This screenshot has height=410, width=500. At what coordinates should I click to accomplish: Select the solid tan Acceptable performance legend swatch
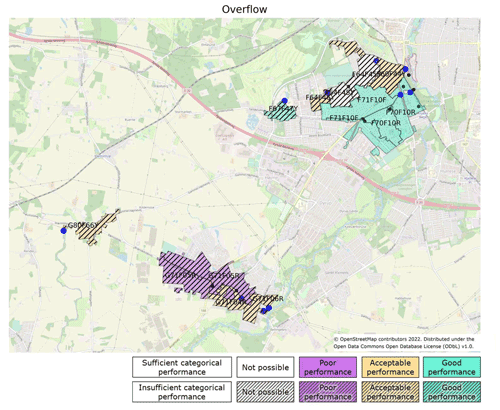tap(390, 367)
